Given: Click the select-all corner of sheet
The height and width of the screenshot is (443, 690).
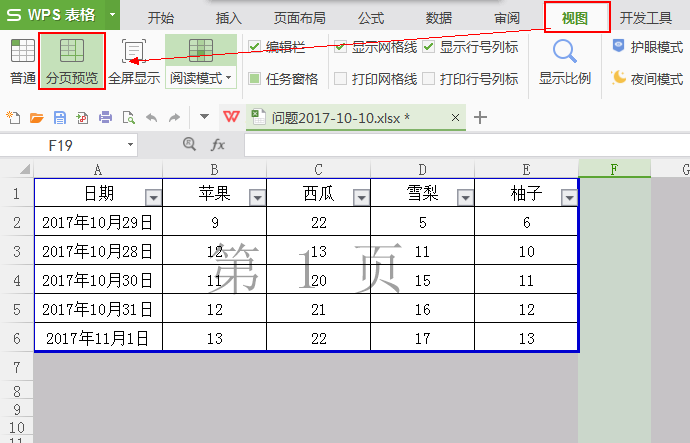Looking at the screenshot, I should pyautogui.click(x=25, y=169).
